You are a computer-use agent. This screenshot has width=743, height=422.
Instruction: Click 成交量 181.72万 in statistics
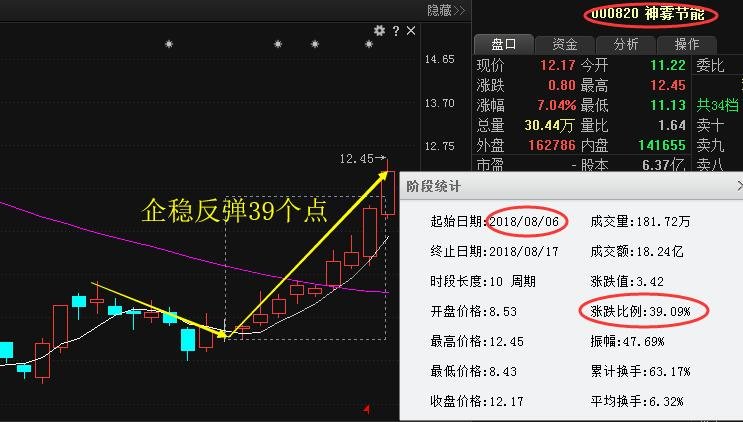[x=640, y=221]
